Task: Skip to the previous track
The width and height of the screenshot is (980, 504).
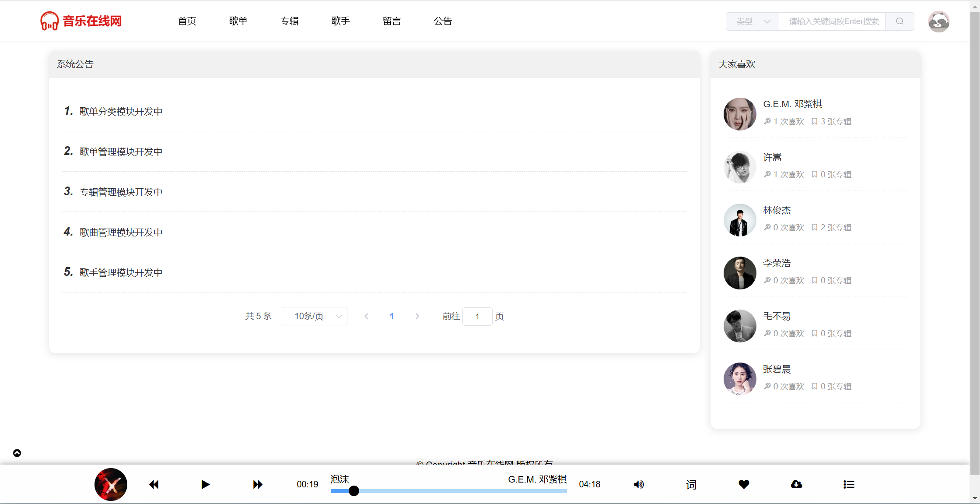Action: [x=154, y=484]
